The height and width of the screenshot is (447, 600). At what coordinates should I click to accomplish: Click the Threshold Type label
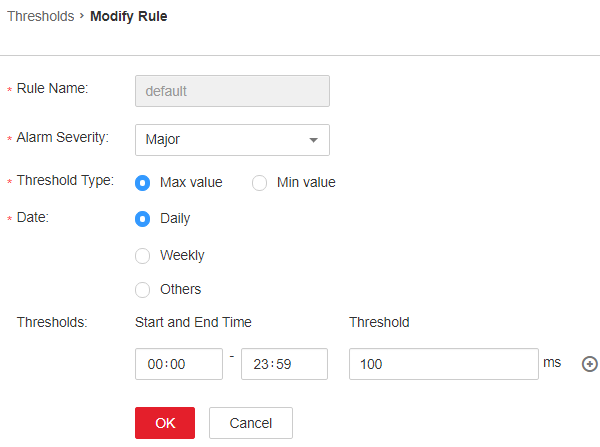point(65,180)
